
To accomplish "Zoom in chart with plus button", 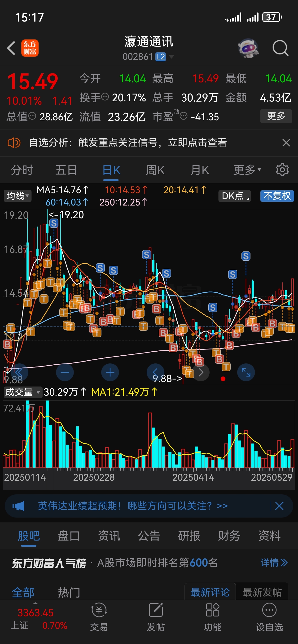I will coord(110,372).
